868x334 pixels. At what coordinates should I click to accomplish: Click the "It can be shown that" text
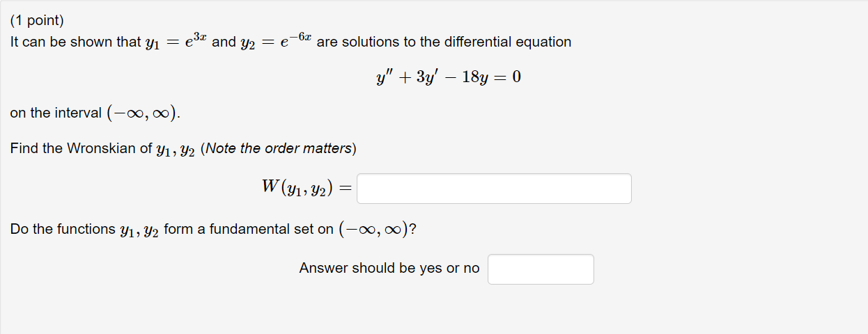coord(75,42)
